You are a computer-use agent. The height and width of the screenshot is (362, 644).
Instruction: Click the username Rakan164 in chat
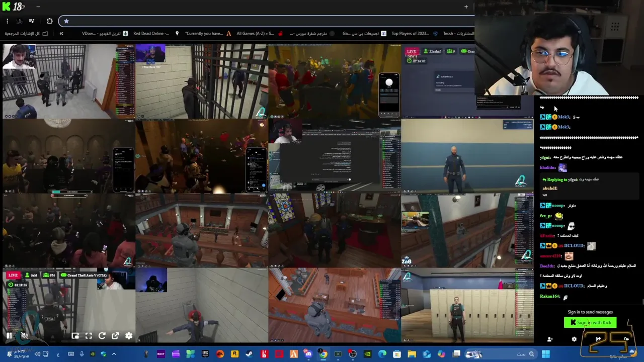click(550, 296)
